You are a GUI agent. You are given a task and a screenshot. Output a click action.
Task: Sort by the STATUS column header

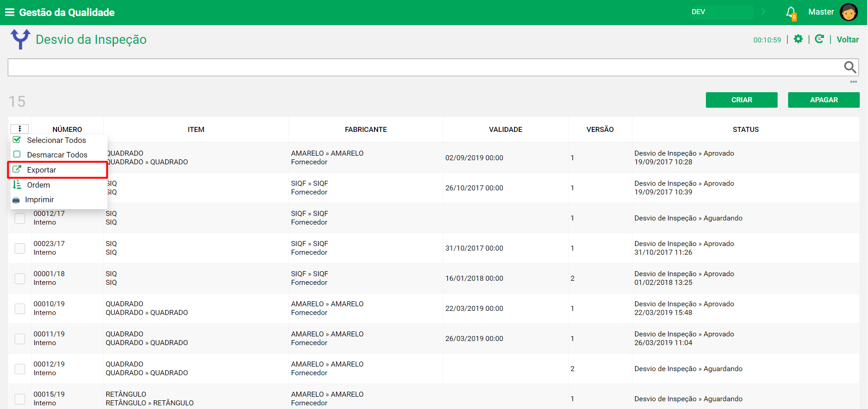coord(746,130)
